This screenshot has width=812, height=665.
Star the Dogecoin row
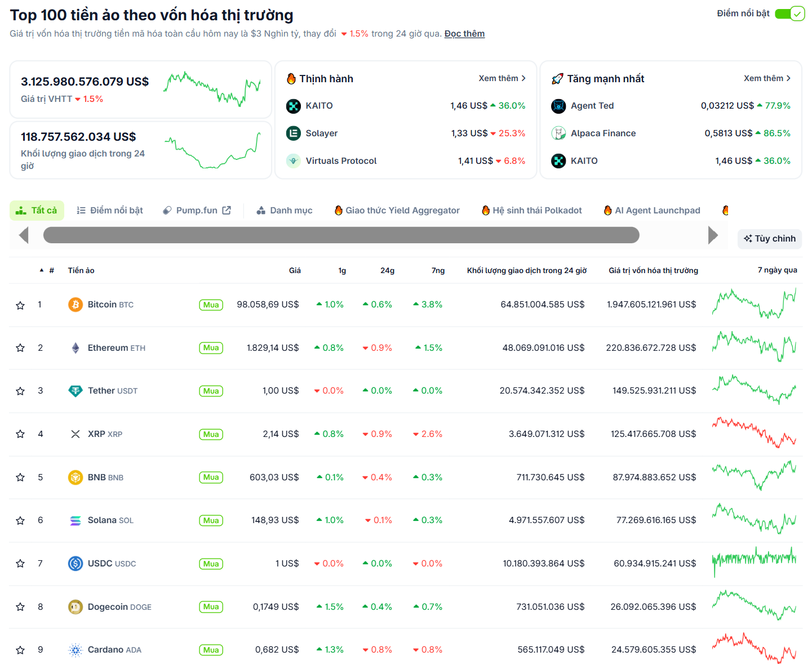pos(20,607)
